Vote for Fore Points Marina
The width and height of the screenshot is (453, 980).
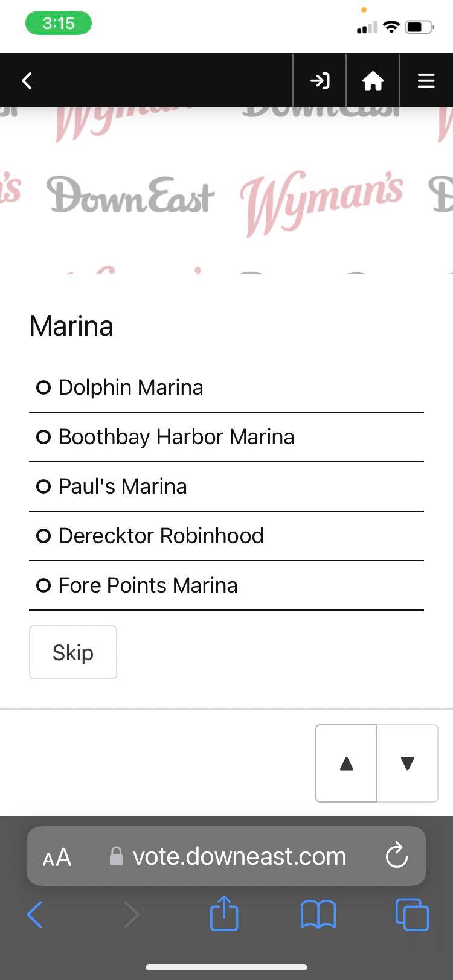(x=43, y=585)
